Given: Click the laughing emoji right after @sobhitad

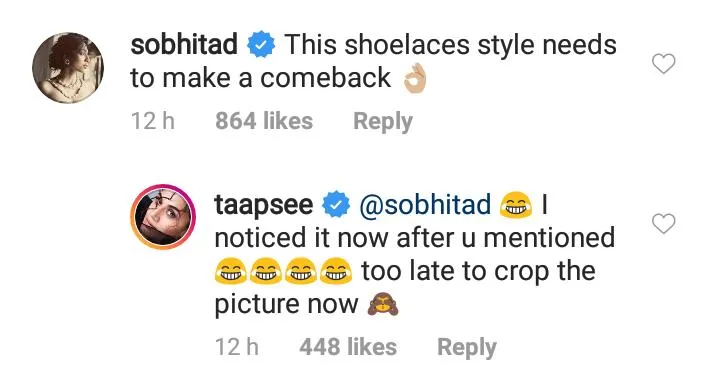Looking at the screenshot, I should [x=516, y=205].
